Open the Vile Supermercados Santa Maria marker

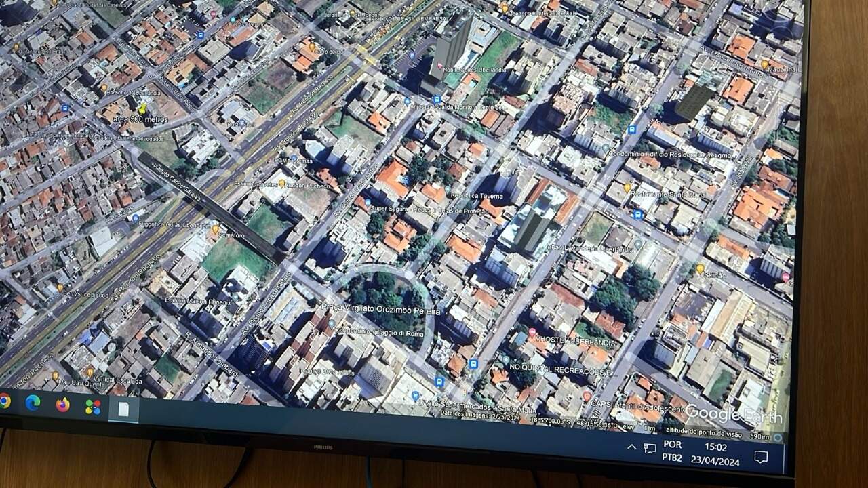pos(415,396)
